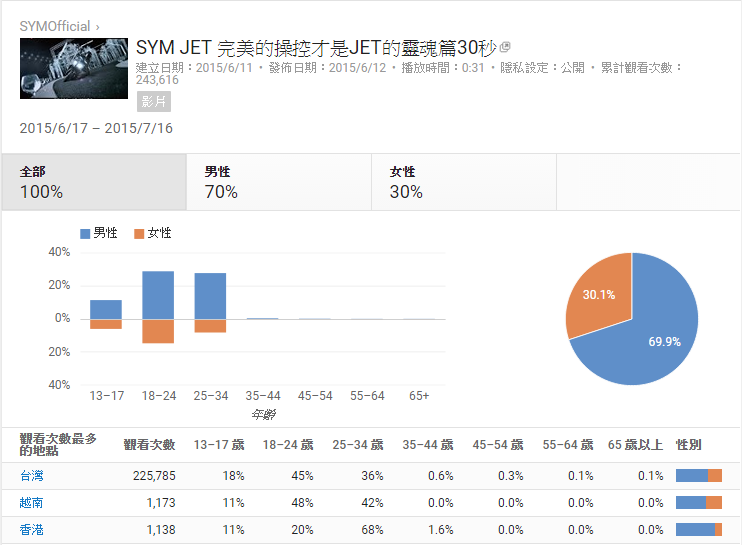Open the SYMOfficial channel breadcrumb link
The height and width of the screenshot is (545, 742).
click(x=54, y=26)
